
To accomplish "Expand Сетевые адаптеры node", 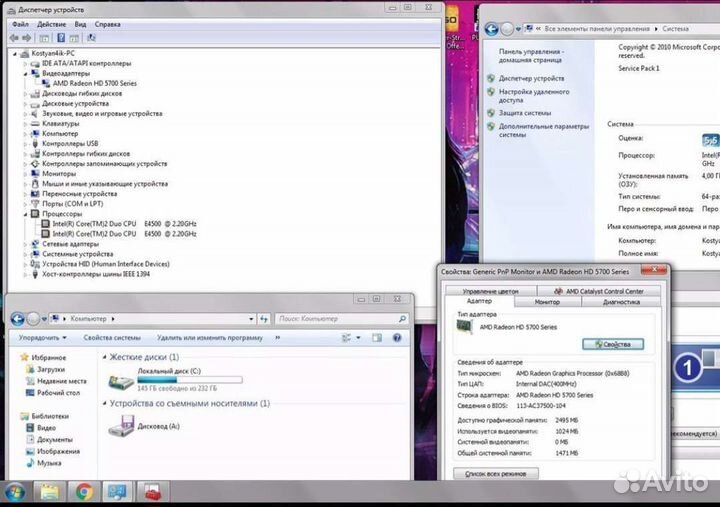I will pos(25,244).
